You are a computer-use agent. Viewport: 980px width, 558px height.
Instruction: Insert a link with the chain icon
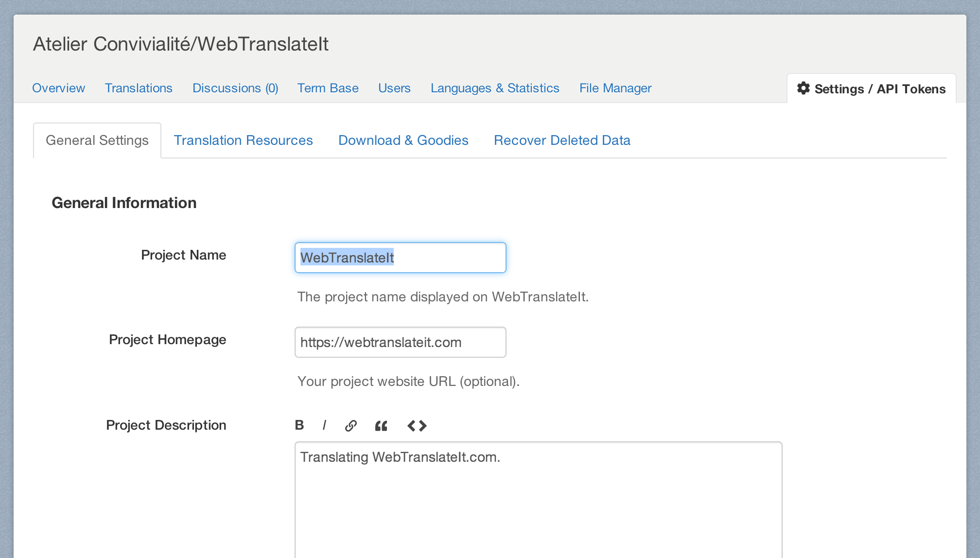tap(351, 426)
